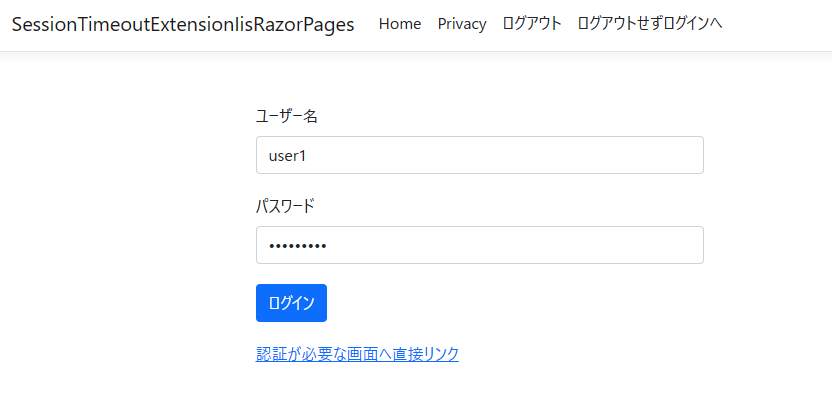Click the SessionTimeoutExtensionIisRazorPages brand link
The height and width of the screenshot is (401, 832).
pos(183,25)
